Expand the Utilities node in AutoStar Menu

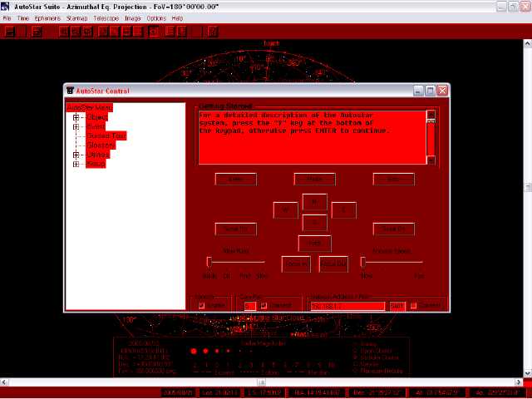(76, 155)
